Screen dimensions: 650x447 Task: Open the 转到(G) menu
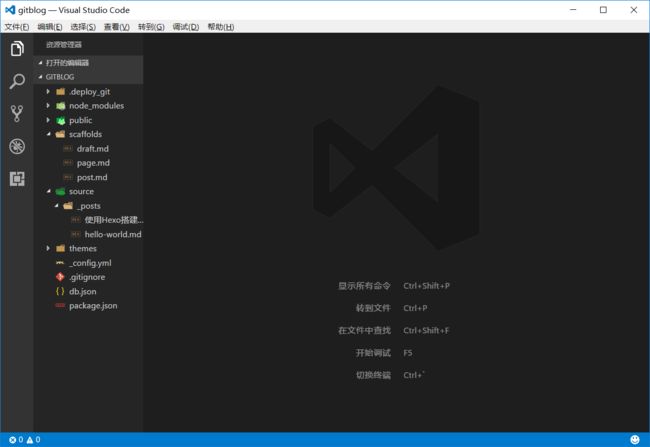click(151, 27)
